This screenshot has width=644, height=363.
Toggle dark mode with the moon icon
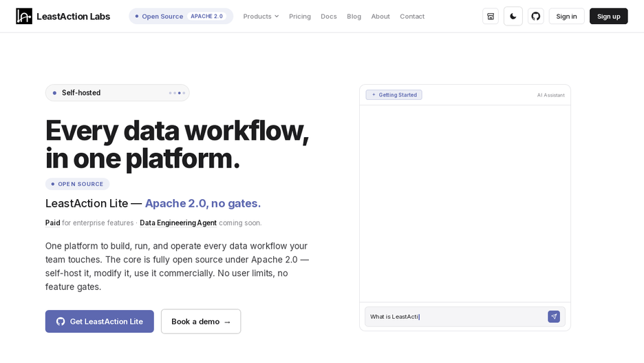(513, 16)
